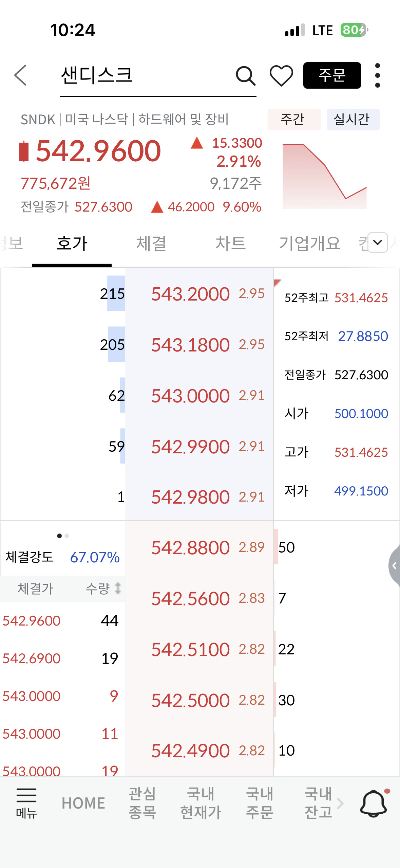The height and width of the screenshot is (868, 400).
Task: Add 샌디스크 to favorites heart icon
Action: [281, 75]
